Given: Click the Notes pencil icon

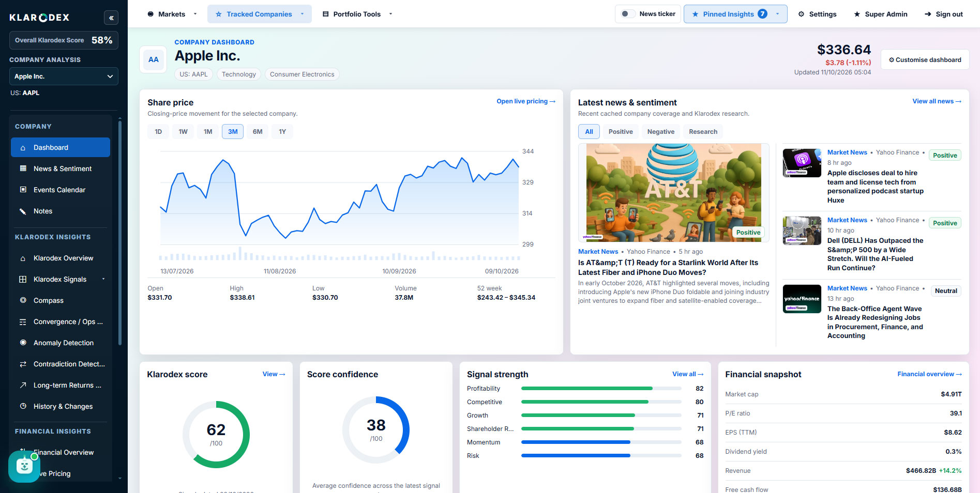Looking at the screenshot, I should tap(23, 211).
